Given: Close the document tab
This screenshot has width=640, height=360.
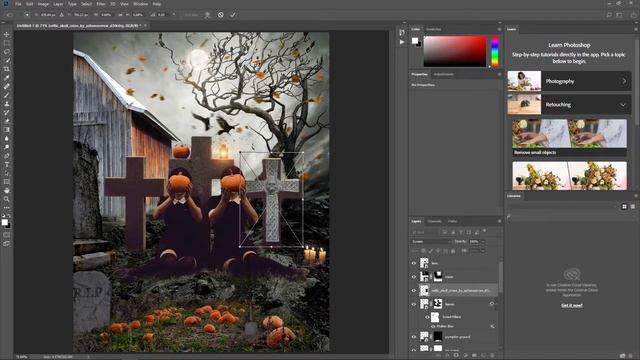Looking at the screenshot, I should pyautogui.click(x=145, y=25).
